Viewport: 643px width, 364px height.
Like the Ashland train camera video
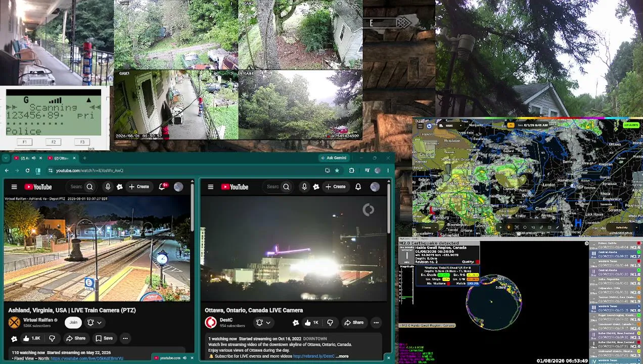click(x=31, y=338)
